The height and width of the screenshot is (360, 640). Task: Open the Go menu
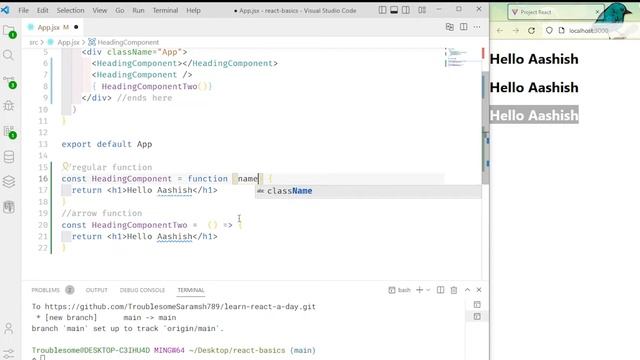(x=120, y=10)
